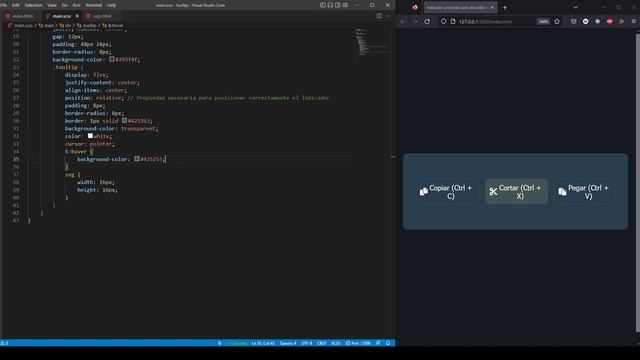Open the File menu in VS Code
640x360 pixels.
(4, 5)
